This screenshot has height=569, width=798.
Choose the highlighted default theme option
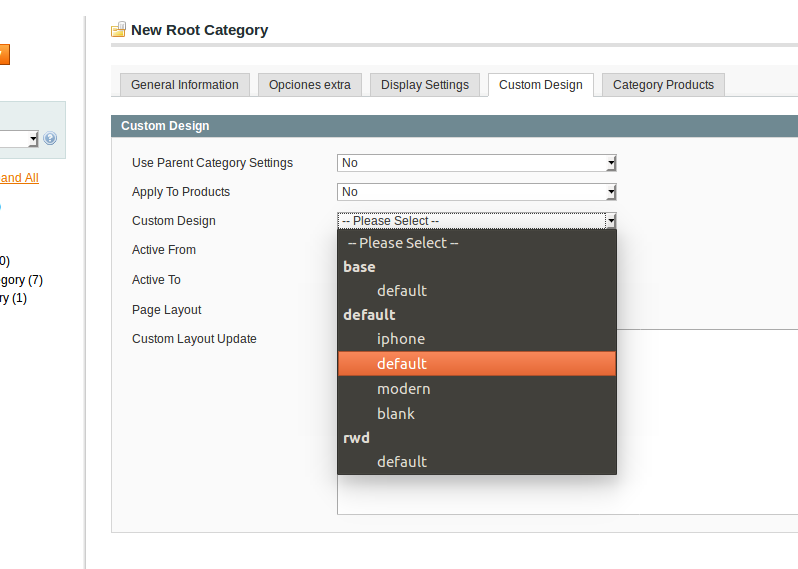(402, 364)
